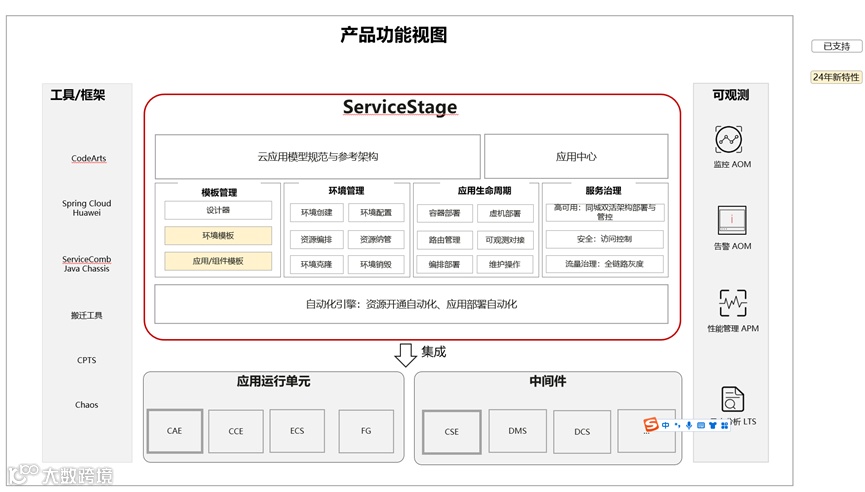This screenshot has height=492, width=865.
Task: Click the DMS middleware box
Action: (x=517, y=431)
